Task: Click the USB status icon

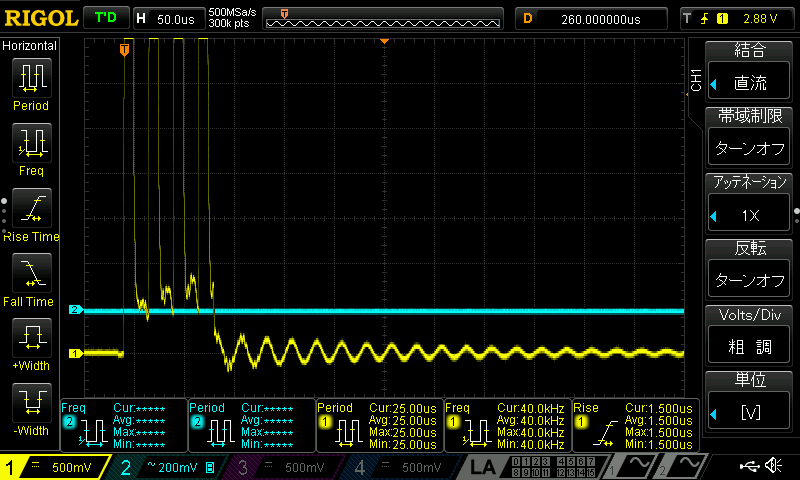Action: [x=750, y=466]
